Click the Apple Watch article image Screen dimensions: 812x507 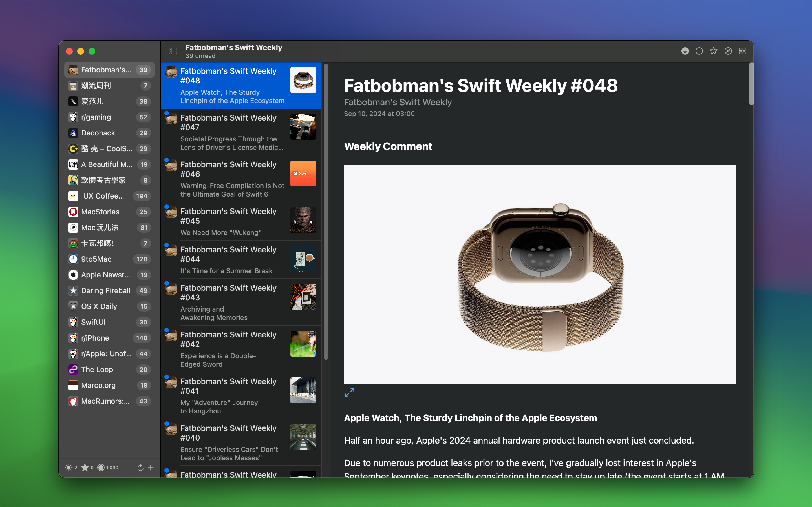coord(540,274)
